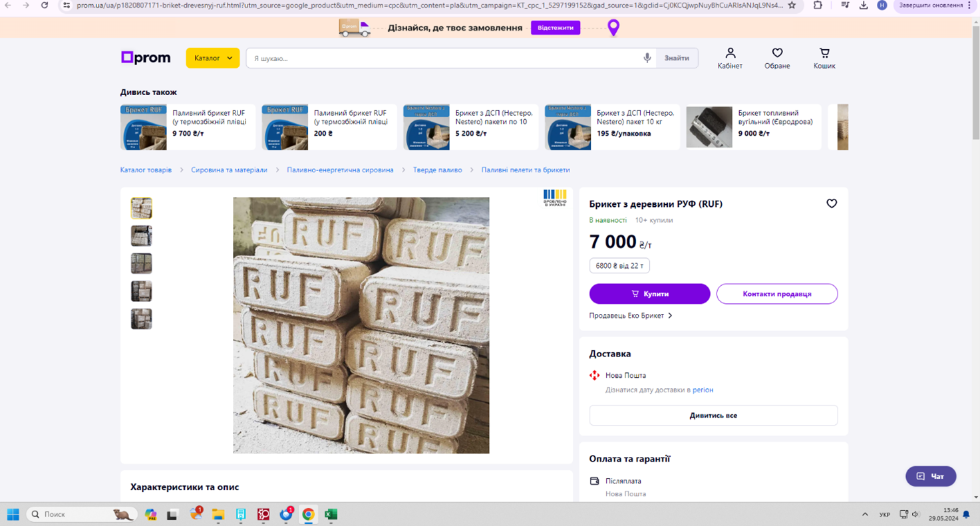980x526 pixels.
Task: Click the Післяплата wallet icon
Action: click(595, 481)
